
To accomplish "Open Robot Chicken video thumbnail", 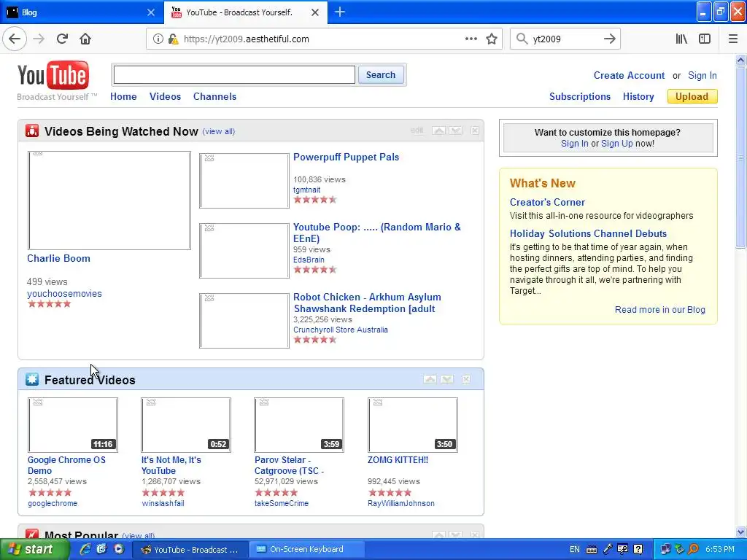I will [x=244, y=321].
